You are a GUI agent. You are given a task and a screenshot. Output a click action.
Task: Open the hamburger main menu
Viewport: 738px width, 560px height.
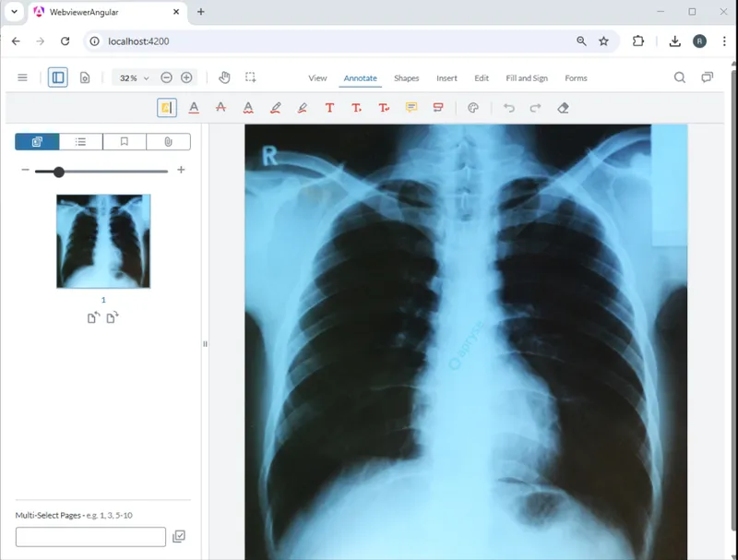click(x=22, y=78)
